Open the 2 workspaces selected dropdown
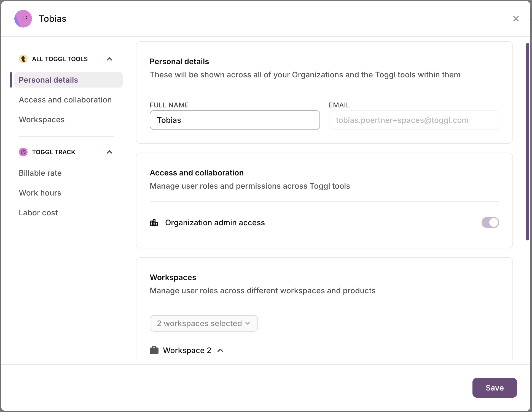Image resolution: width=532 pixels, height=412 pixels. click(x=203, y=323)
